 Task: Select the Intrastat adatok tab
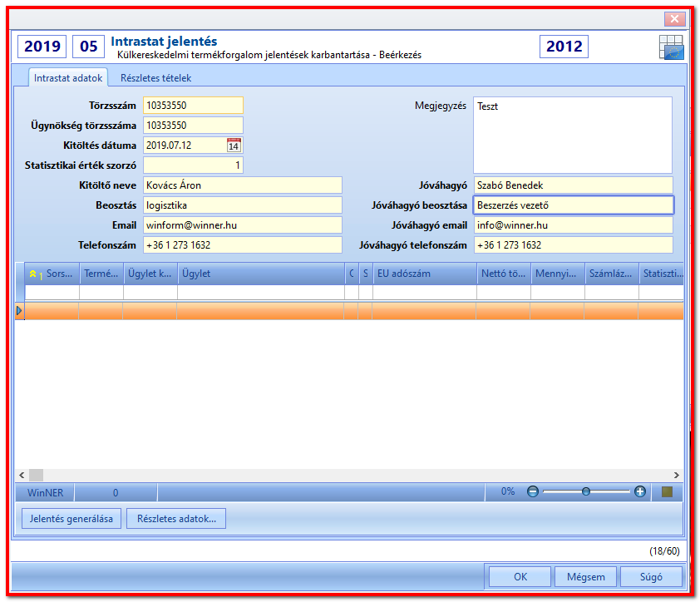click(x=68, y=78)
